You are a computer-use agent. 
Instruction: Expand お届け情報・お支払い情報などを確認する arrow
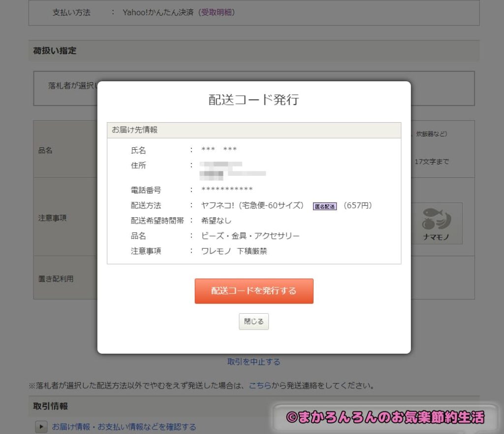click(x=41, y=427)
